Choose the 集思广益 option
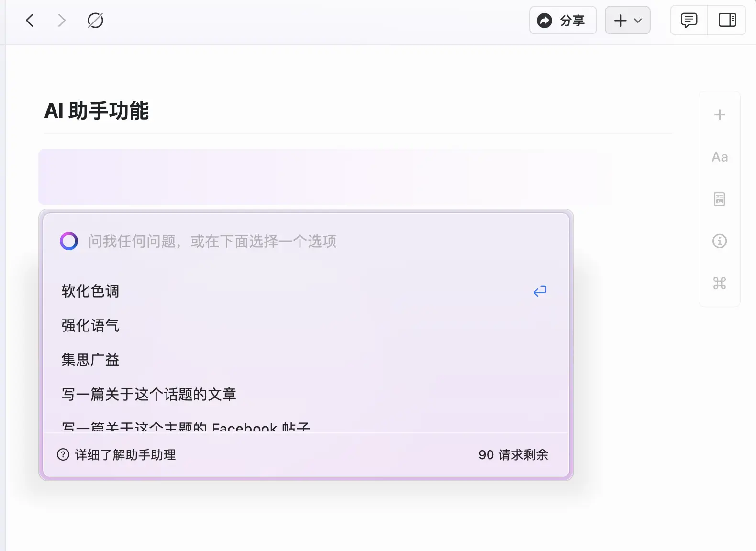 click(x=305, y=360)
